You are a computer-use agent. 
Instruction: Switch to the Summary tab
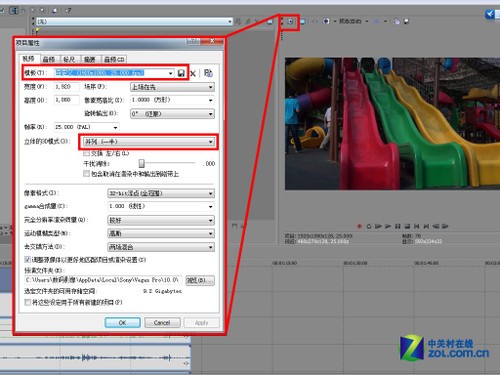[90, 59]
